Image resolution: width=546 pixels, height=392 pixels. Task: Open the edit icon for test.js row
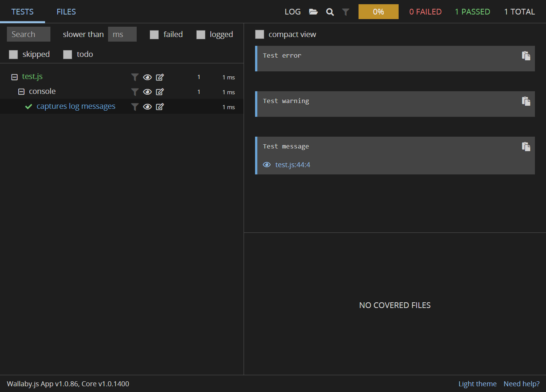[160, 77]
